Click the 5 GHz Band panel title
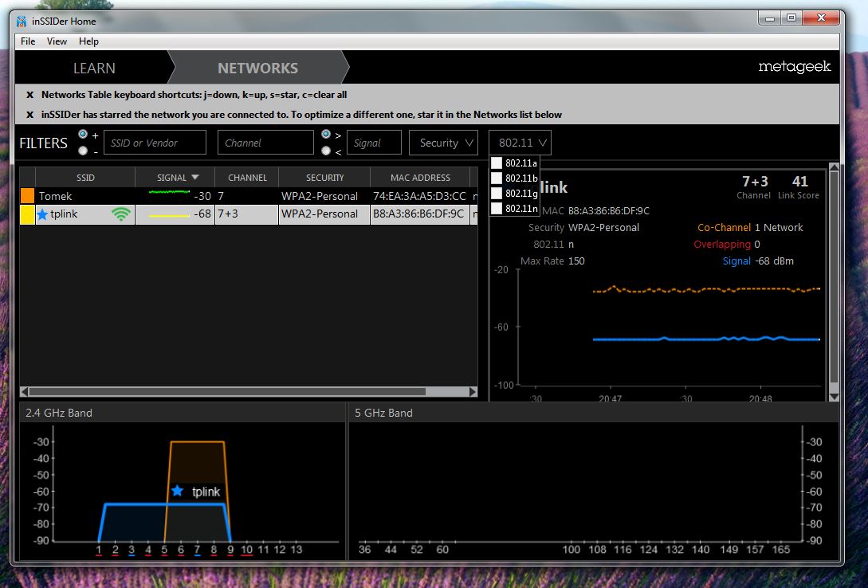 coord(383,413)
